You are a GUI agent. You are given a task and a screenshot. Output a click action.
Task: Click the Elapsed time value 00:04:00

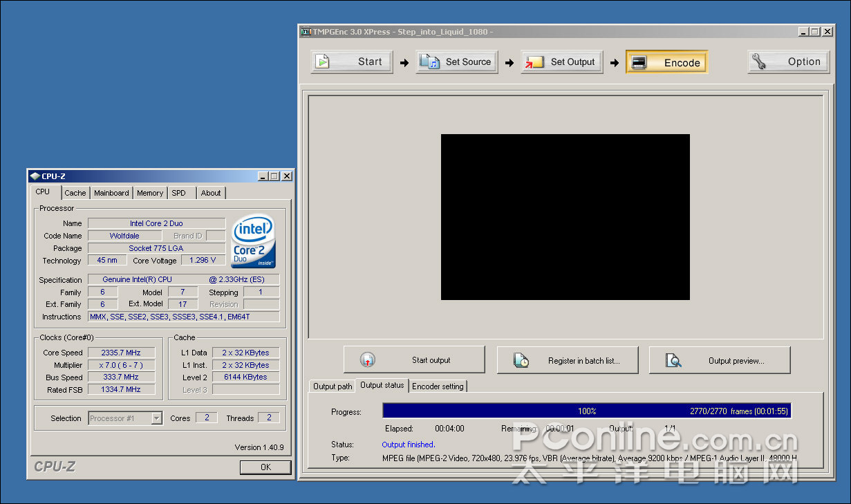tap(449, 429)
